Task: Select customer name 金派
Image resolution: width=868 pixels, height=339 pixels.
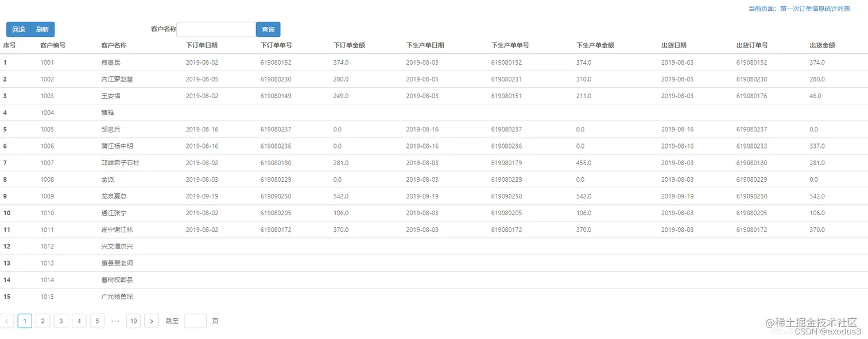Action: (x=107, y=180)
